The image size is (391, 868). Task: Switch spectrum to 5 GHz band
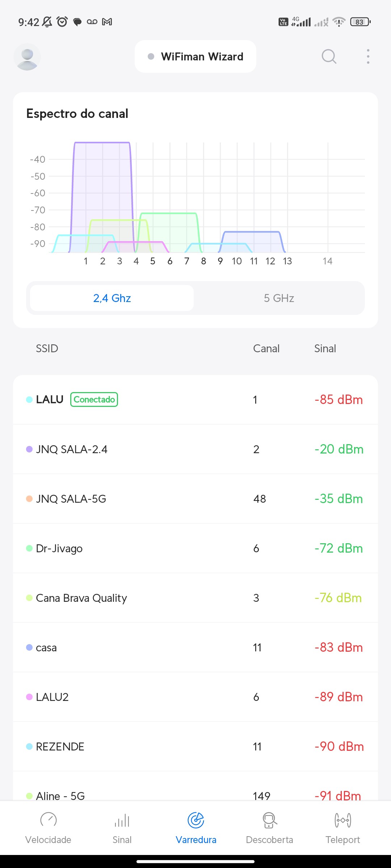click(x=279, y=298)
